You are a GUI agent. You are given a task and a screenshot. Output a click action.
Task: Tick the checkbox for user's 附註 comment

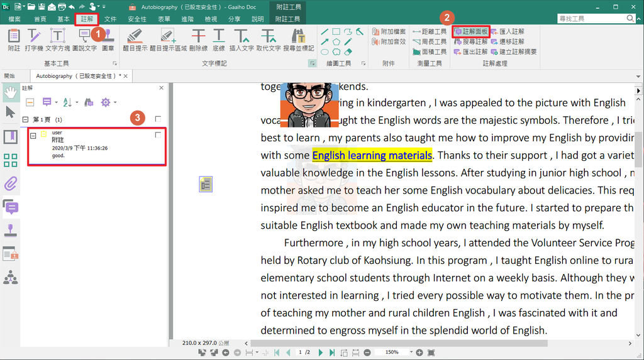pyautogui.click(x=158, y=134)
